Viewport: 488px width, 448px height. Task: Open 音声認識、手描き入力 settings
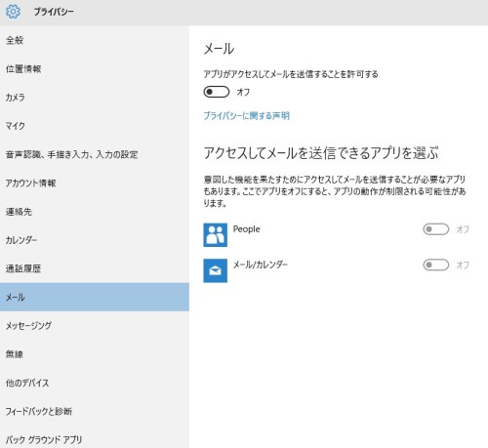tap(95, 154)
